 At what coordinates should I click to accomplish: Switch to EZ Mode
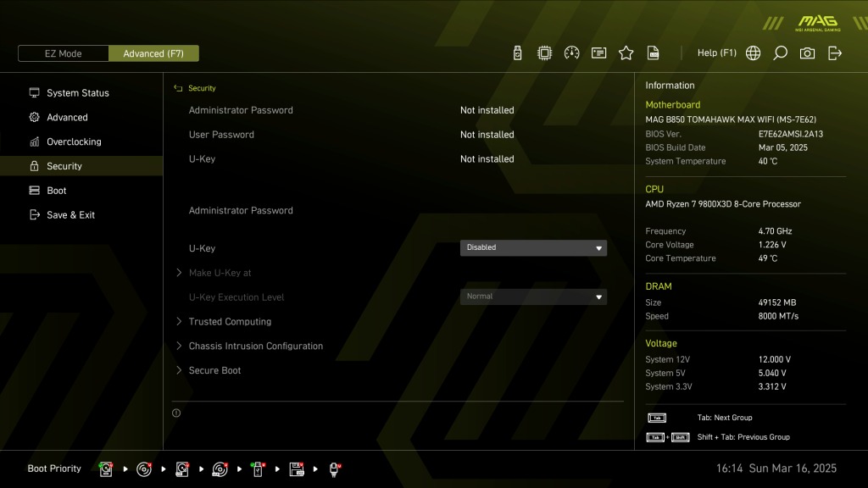[63, 53]
